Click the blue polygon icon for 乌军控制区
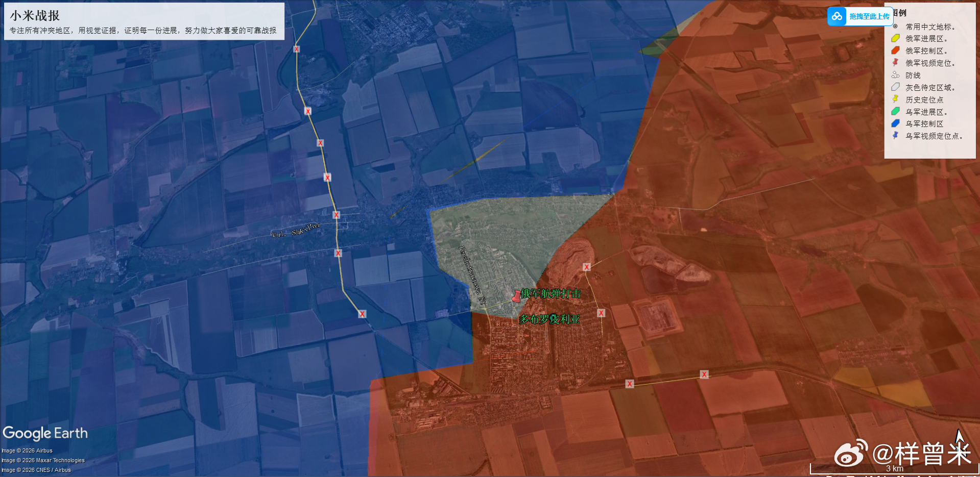 (x=895, y=123)
